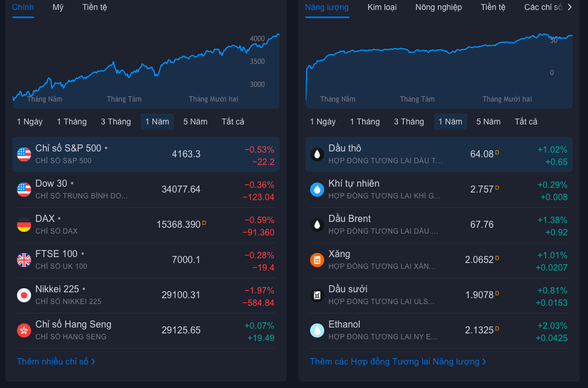Open the Chỉ số Hang Seng name
588x388 pixels.
click(73, 325)
